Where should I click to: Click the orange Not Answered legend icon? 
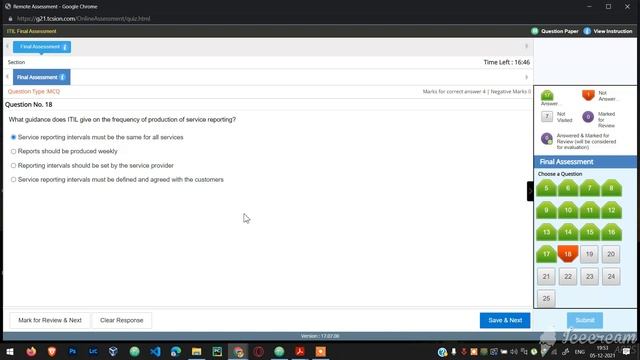pos(588,95)
